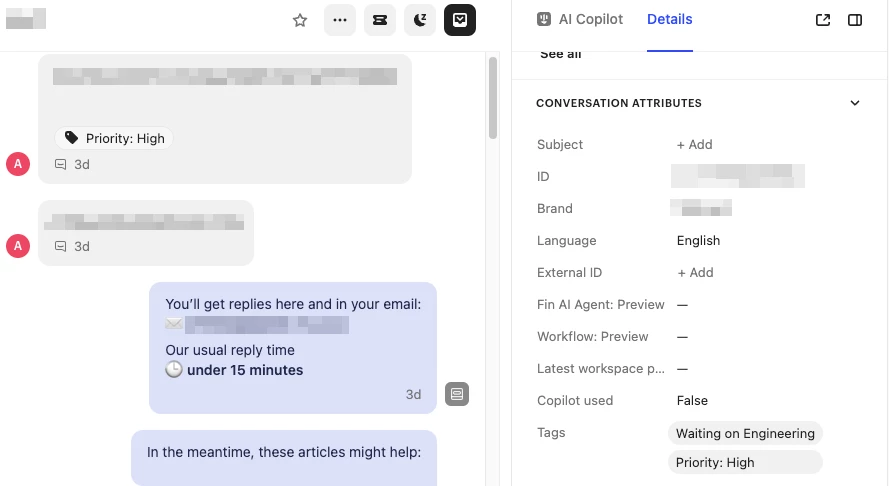889x486 pixels.
Task: Click the blurred Brand value
Action: [x=701, y=208]
